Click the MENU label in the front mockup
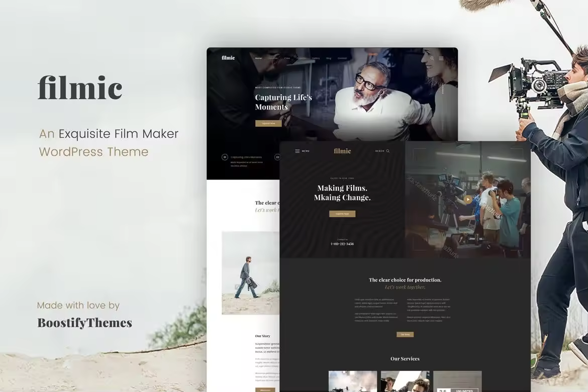 tap(306, 151)
